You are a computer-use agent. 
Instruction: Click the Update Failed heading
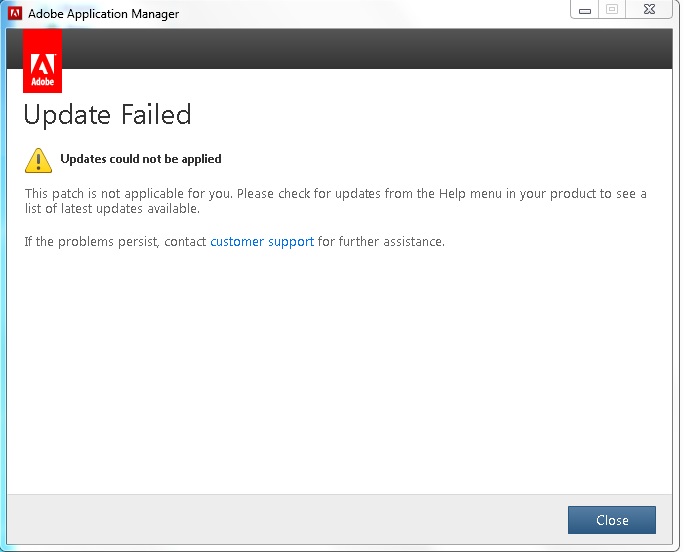click(107, 115)
